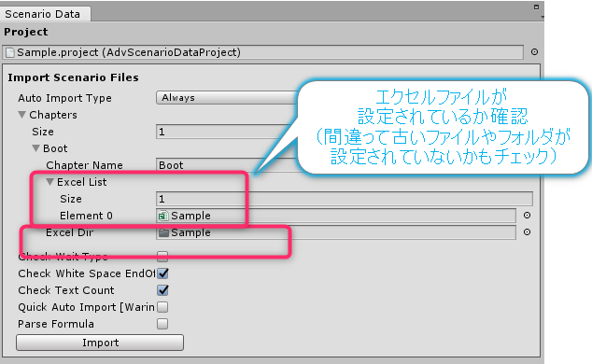Click the Parse Formula label
The height and width of the screenshot is (364, 592).
56,324
